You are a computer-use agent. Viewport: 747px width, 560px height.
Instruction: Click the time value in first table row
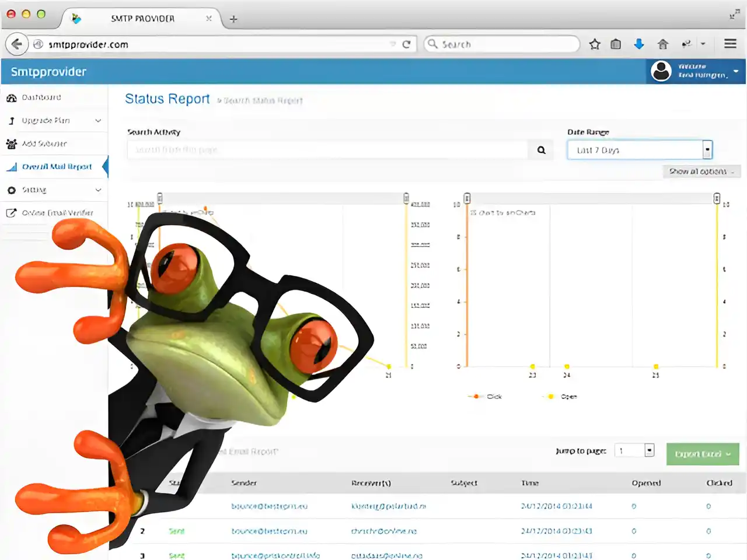(x=556, y=506)
